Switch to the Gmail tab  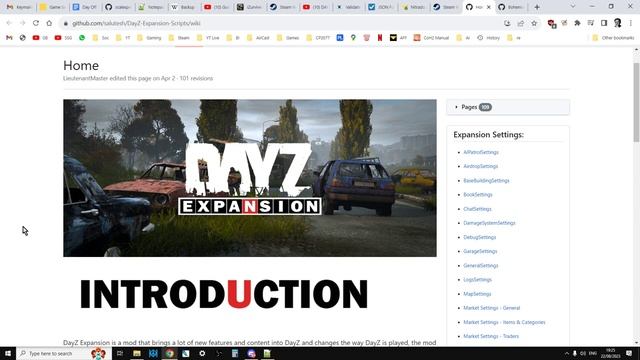[x=19, y=7]
